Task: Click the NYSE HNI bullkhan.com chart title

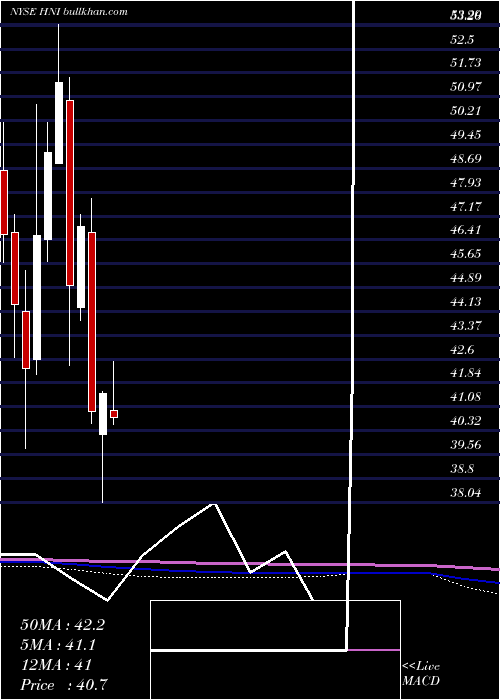Action: (69, 12)
